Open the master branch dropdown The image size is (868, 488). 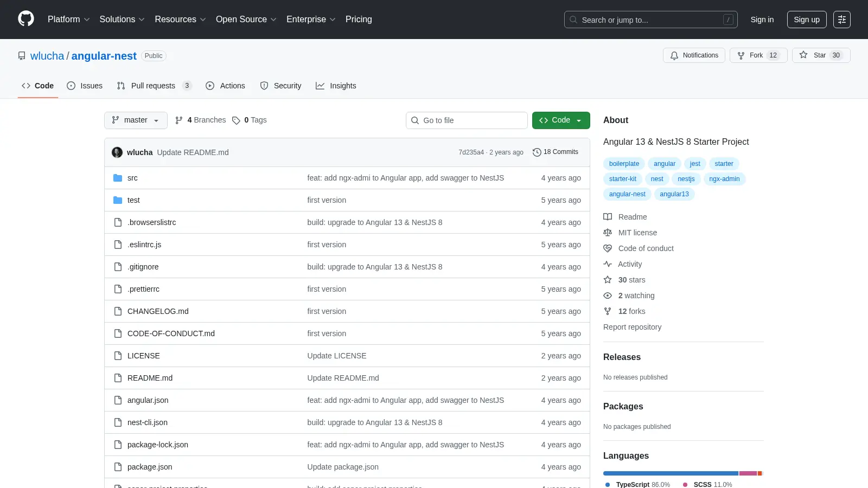tap(136, 120)
